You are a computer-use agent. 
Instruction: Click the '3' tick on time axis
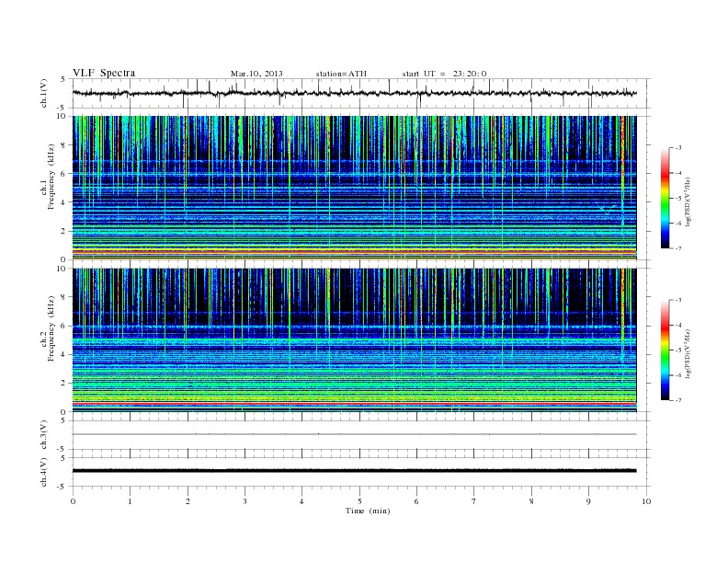coord(245,501)
